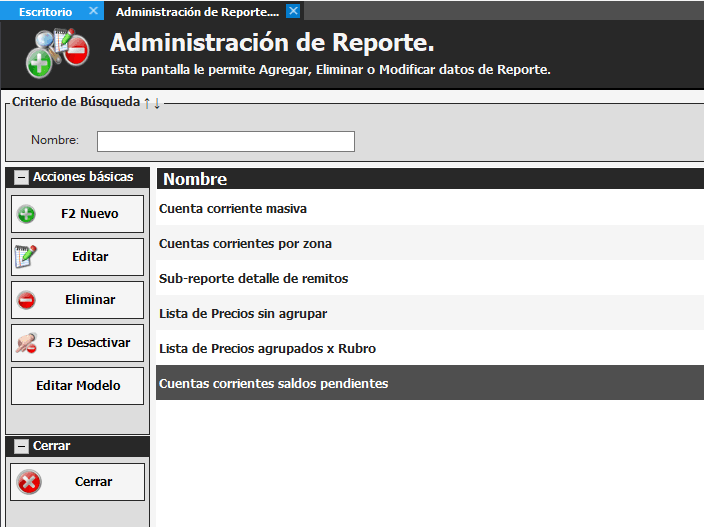The image size is (704, 527).
Task: Choose the Cuentas corrientes por zona row
Action: [x=245, y=244]
